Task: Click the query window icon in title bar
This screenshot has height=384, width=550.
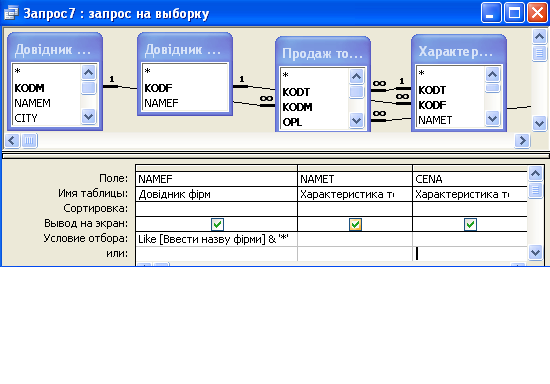Action: tap(11, 13)
